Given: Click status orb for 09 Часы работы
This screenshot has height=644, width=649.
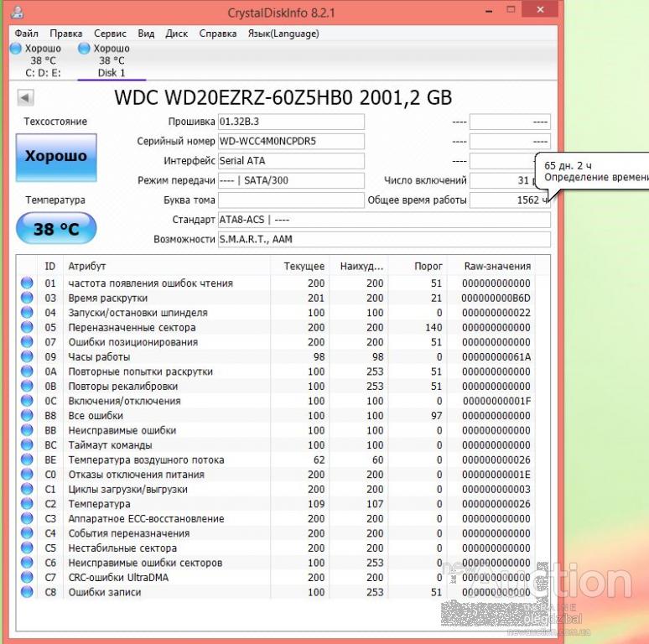Looking at the screenshot, I should point(27,356).
